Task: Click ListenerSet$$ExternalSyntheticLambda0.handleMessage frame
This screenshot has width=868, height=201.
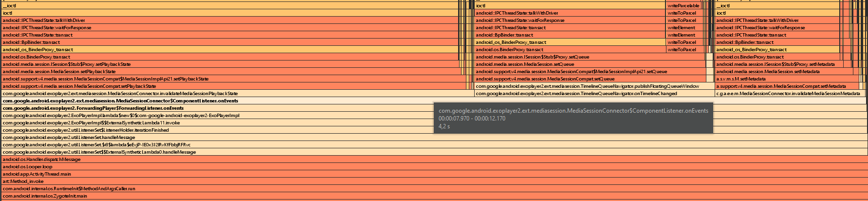Action: [434, 152]
